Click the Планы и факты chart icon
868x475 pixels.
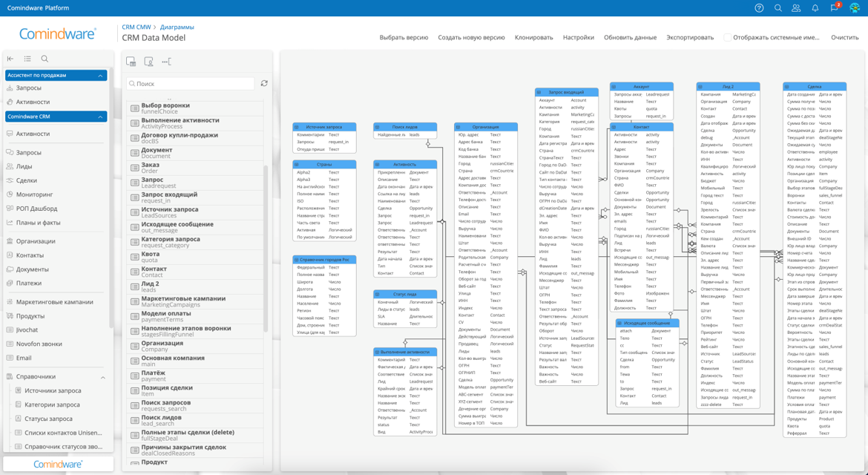pyautogui.click(x=10, y=223)
